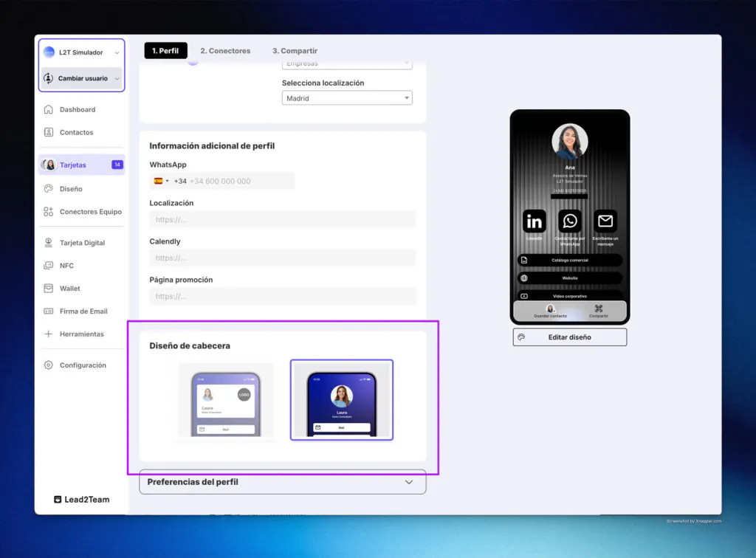Click the LinkedIn icon in card preview
Screen dimensions: 756x558
pos(534,221)
